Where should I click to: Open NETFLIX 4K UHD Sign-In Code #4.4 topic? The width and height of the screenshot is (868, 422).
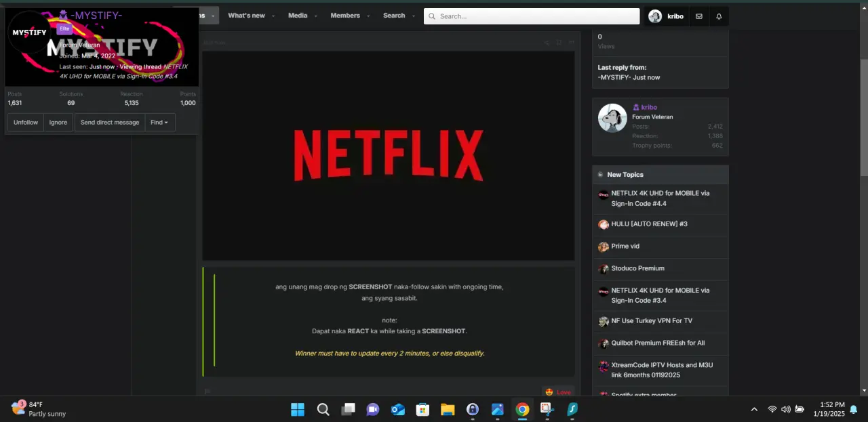[x=660, y=198]
